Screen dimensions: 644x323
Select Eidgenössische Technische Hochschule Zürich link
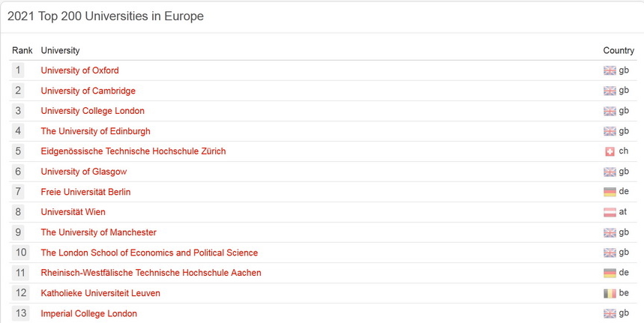133,151
